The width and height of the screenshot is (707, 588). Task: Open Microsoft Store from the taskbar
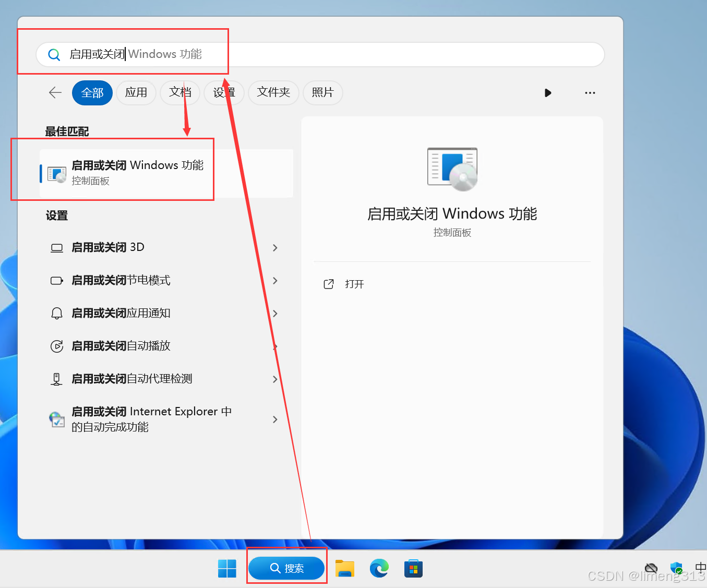[x=413, y=569]
